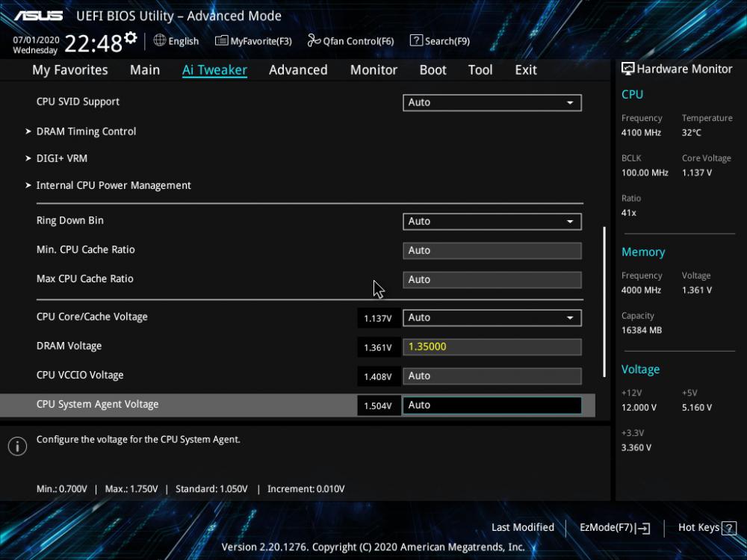747x560 pixels.
Task: Click the DRAM Voltage 1.35000 field
Action: [x=492, y=346]
